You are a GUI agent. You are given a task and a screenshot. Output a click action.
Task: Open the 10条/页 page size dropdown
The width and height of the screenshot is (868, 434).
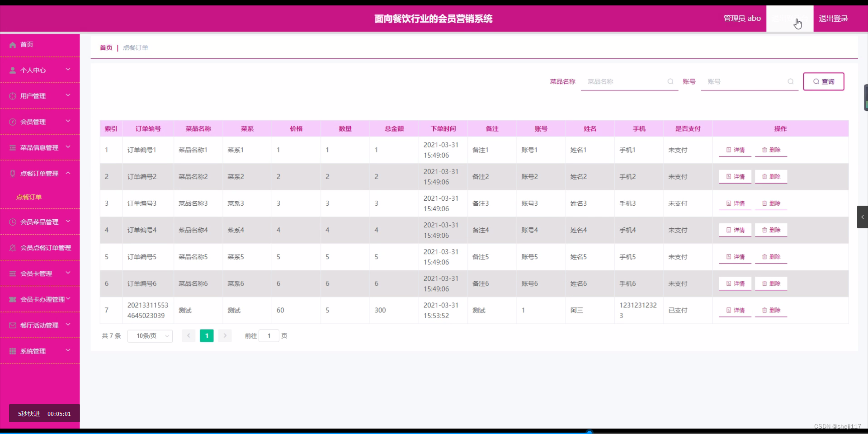point(150,336)
